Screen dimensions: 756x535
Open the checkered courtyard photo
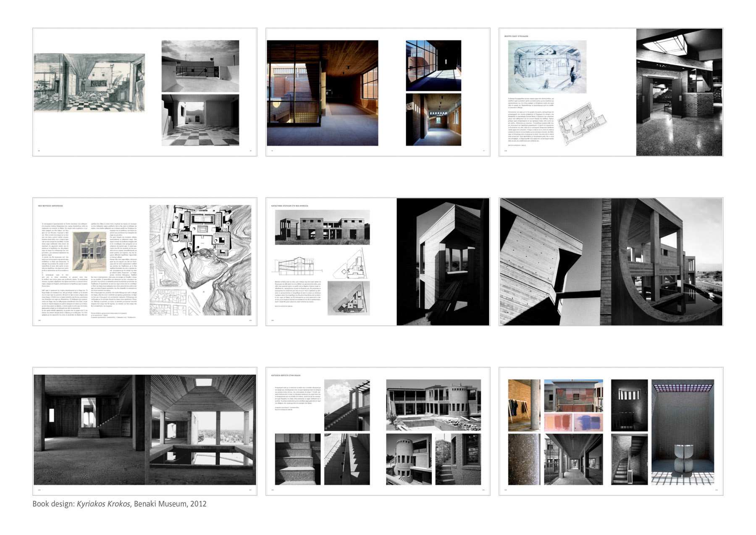click(200, 120)
